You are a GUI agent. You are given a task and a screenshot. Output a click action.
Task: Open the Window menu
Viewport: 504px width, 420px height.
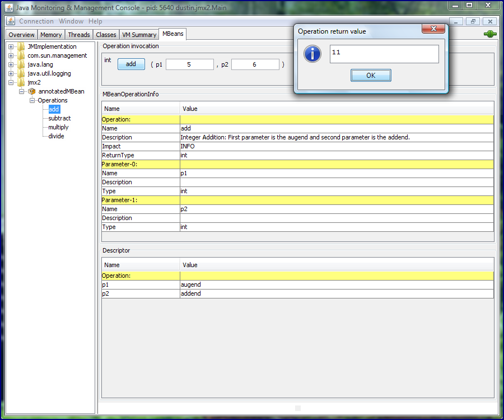click(x=71, y=21)
